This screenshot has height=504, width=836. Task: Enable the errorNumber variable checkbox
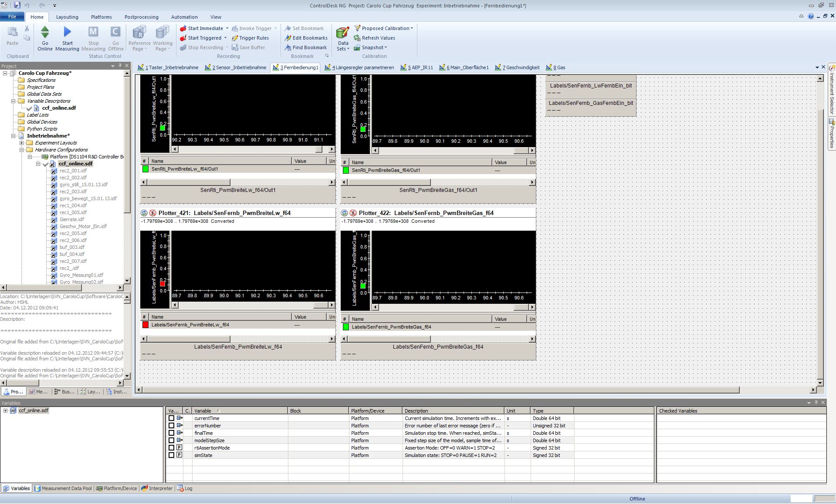pyautogui.click(x=171, y=426)
